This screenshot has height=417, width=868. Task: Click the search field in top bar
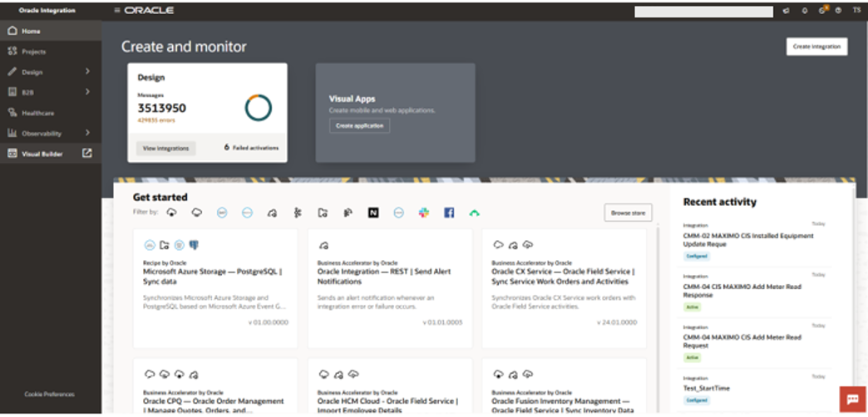pos(703,12)
